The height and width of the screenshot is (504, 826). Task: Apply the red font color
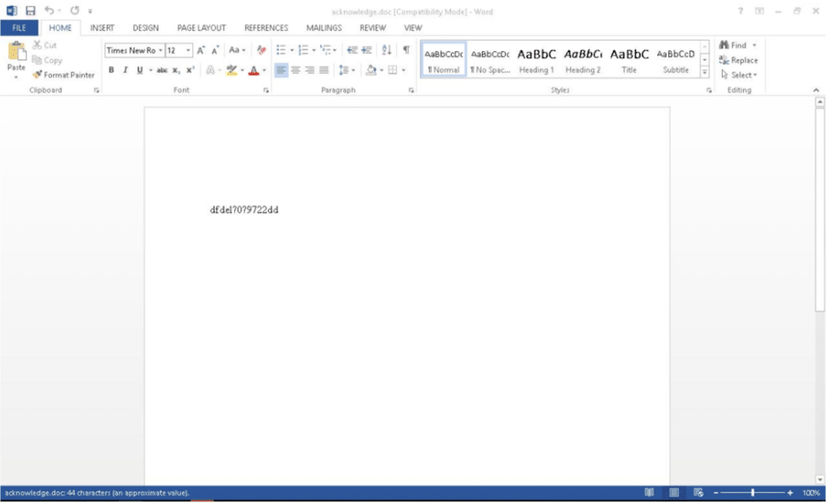pyautogui.click(x=253, y=70)
